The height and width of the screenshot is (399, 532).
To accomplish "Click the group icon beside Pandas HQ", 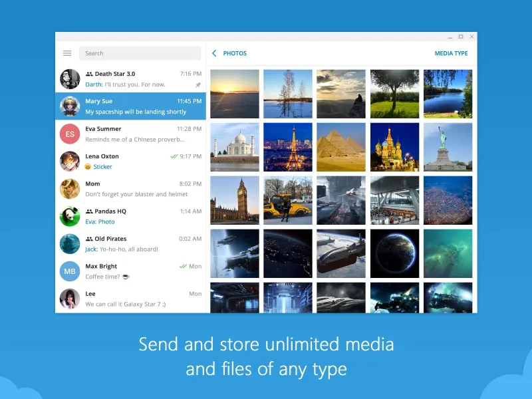I will pos(89,211).
